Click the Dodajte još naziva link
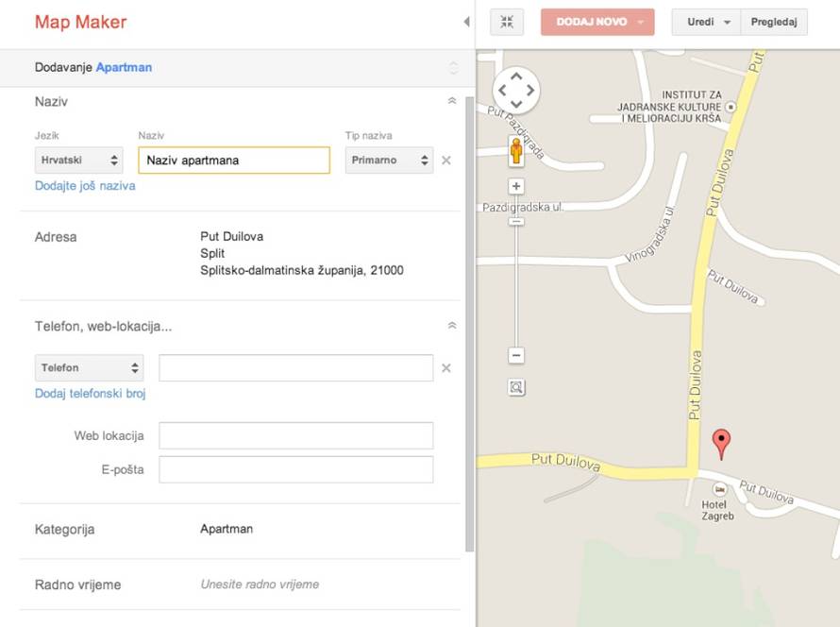This screenshot has height=627, width=840. coord(85,186)
